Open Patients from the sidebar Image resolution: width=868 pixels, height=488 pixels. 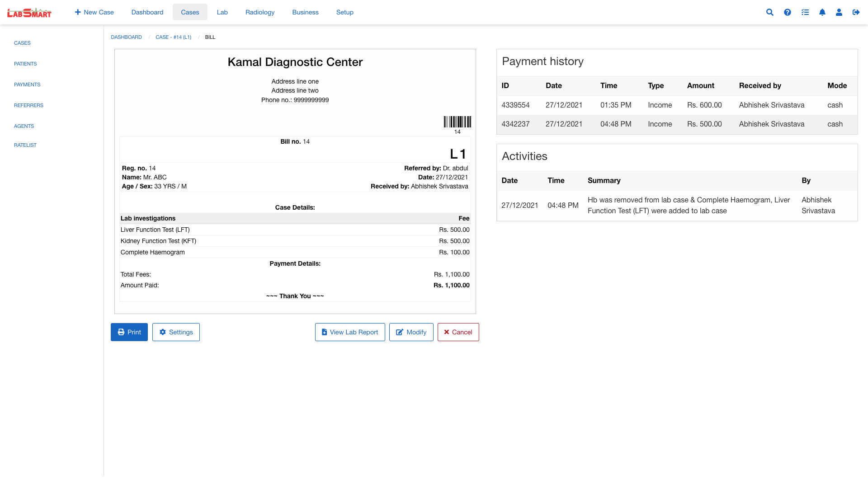25,64
